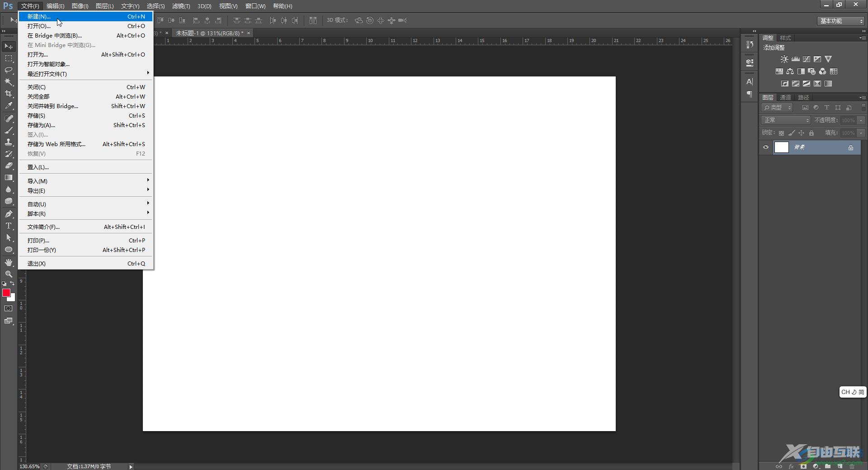Select the Rectangular Marquee tool
This screenshot has width=868, height=470.
coord(9,58)
